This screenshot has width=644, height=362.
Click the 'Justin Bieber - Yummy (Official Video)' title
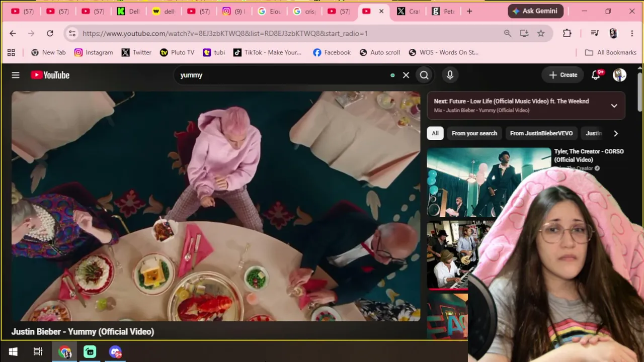83,331
